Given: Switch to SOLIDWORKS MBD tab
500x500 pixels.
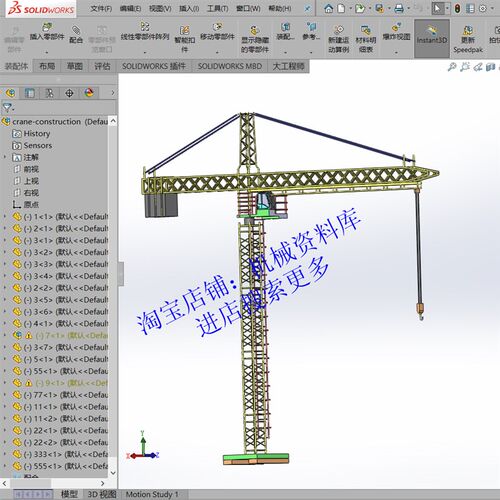Looking at the screenshot, I should [230, 66].
